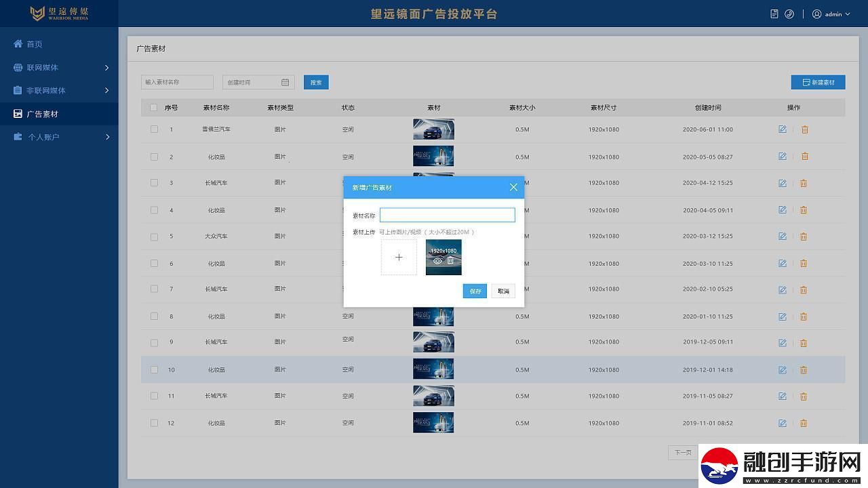Image resolution: width=868 pixels, height=488 pixels.
Task: Delete the row dated 2020-04-12 15:25
Action: [804, 183]
